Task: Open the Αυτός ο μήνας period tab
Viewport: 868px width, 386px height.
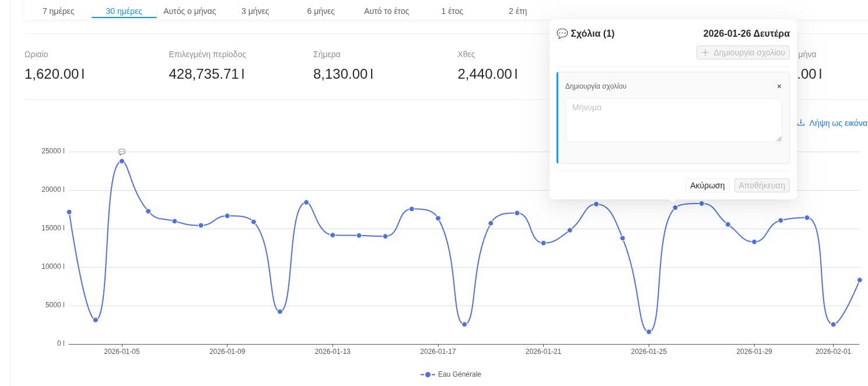Action: [190, 11]
